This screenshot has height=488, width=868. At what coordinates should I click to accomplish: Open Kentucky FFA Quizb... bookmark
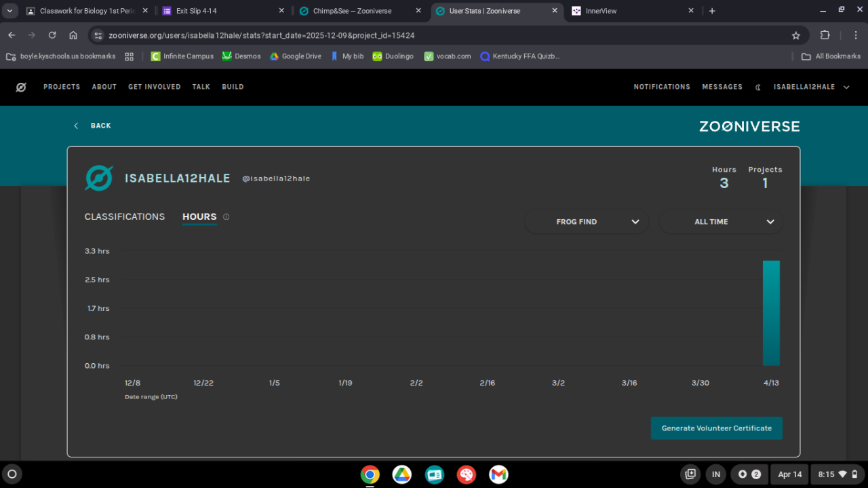520,56
